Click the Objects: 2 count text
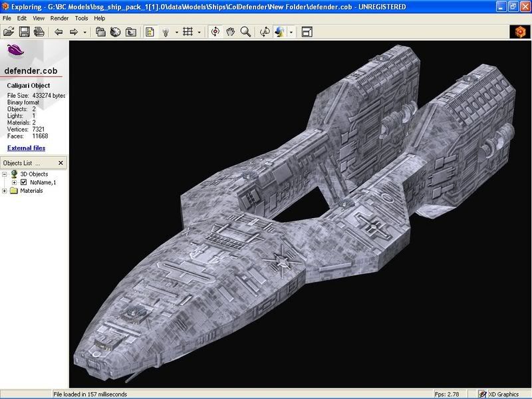Screen dimensions: 532x399 21,109
